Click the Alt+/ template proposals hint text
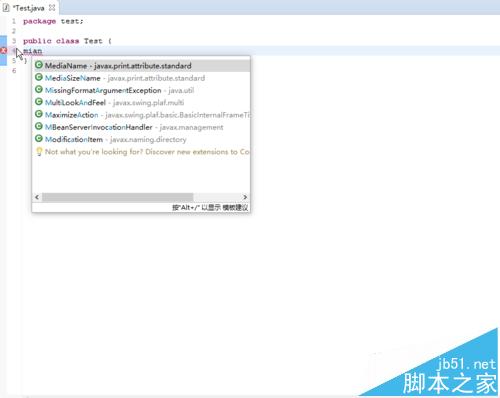 [210, 208]
